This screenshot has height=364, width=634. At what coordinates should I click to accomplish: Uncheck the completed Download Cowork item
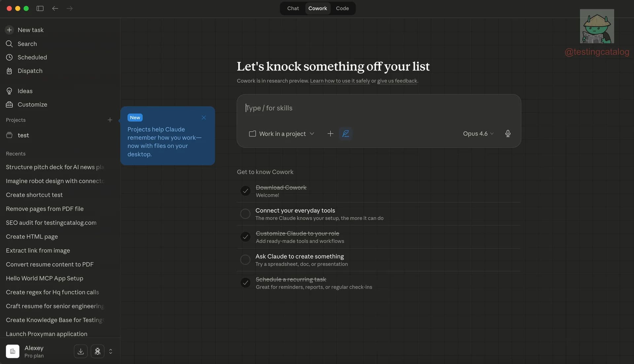[x=245, y=191]
